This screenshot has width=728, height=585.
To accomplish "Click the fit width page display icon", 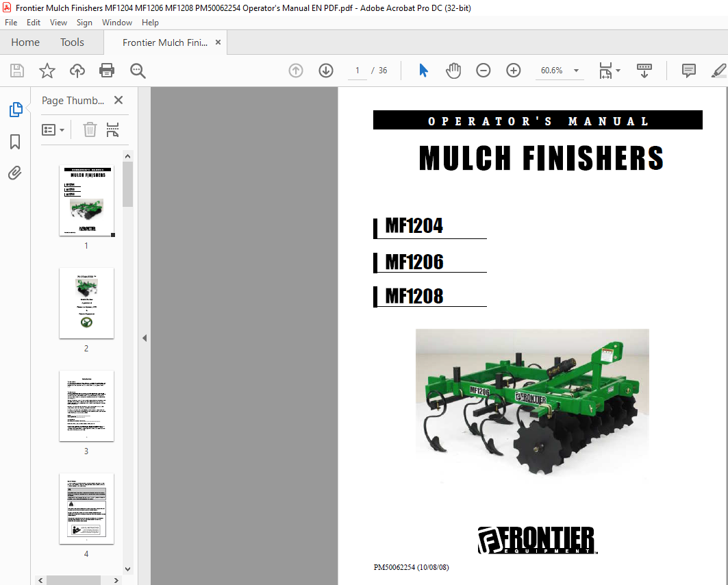I will 605,71.
